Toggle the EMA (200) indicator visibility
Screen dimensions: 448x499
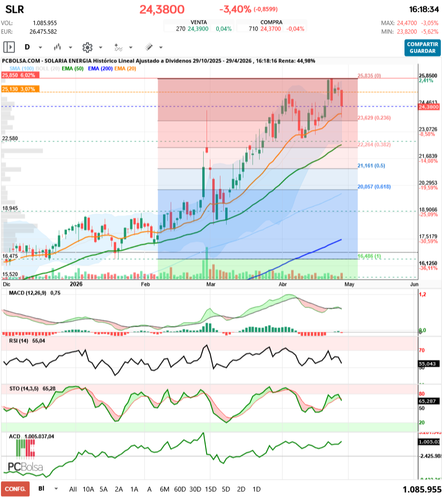100,68
